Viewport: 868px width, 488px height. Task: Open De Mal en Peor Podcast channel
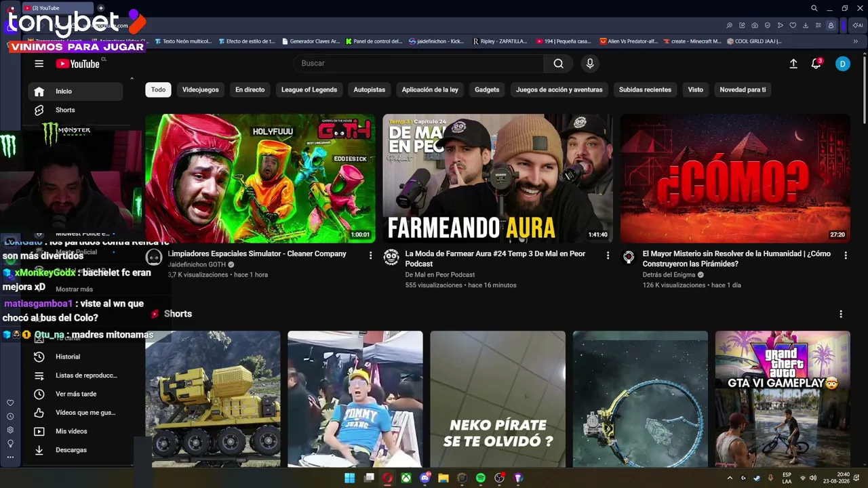point(440,274)
